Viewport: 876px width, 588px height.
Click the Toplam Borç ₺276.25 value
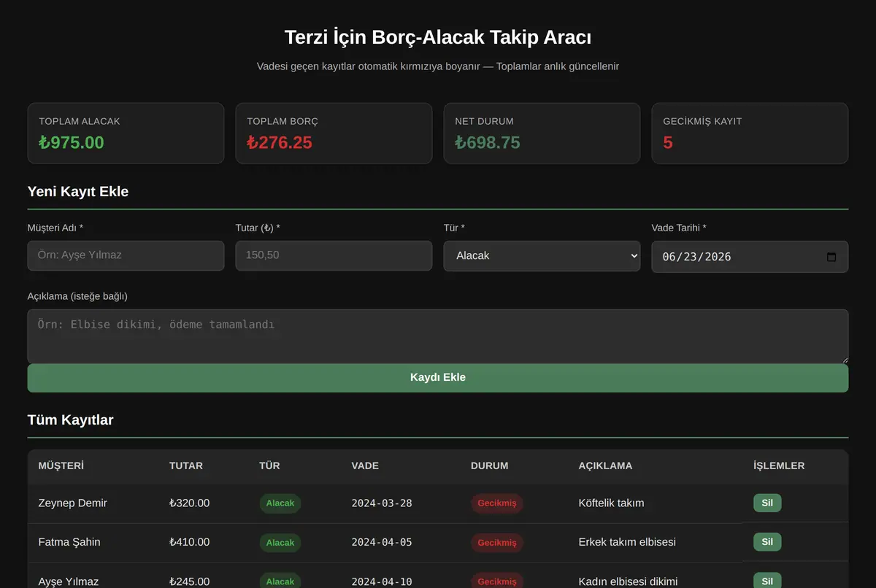point(280,142)
